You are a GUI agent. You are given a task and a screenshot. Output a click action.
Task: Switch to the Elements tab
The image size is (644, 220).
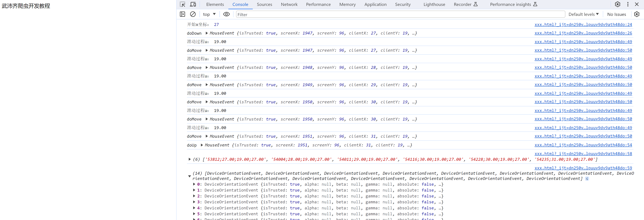pos(215,4)
